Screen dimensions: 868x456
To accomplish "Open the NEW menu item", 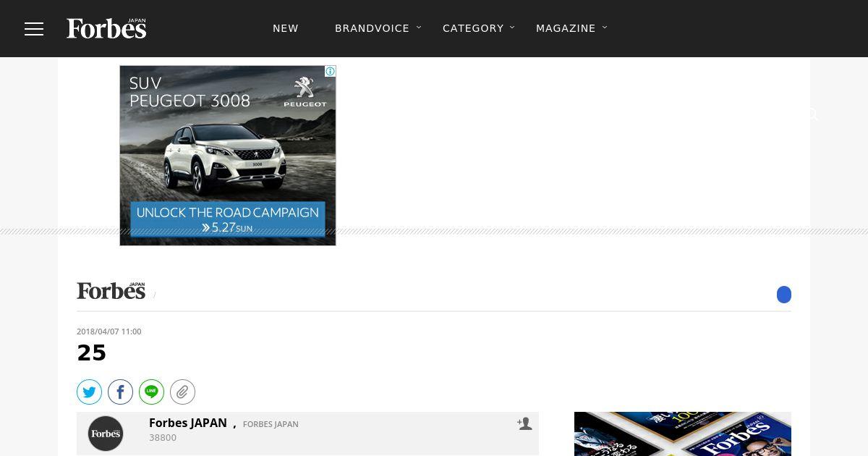I will click(x=286, y=28).
